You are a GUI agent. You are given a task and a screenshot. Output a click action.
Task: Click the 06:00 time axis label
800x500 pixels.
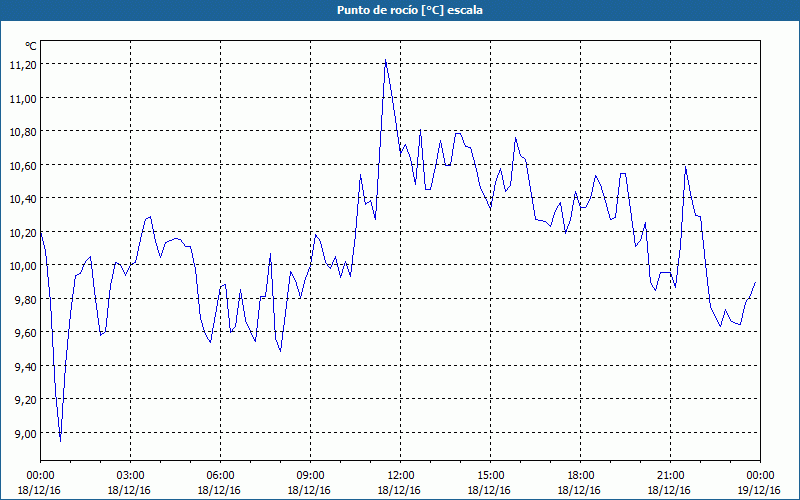(220, 476)
